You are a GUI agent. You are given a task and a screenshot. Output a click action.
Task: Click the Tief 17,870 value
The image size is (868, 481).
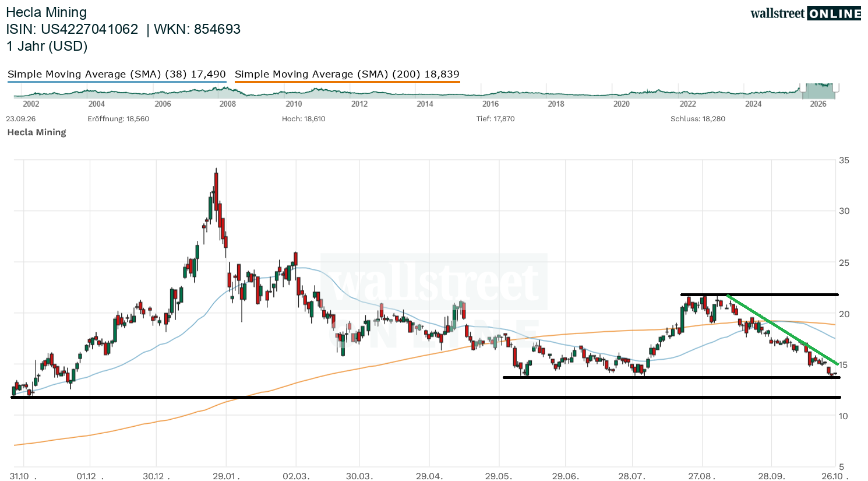click(x=496, y=119)
